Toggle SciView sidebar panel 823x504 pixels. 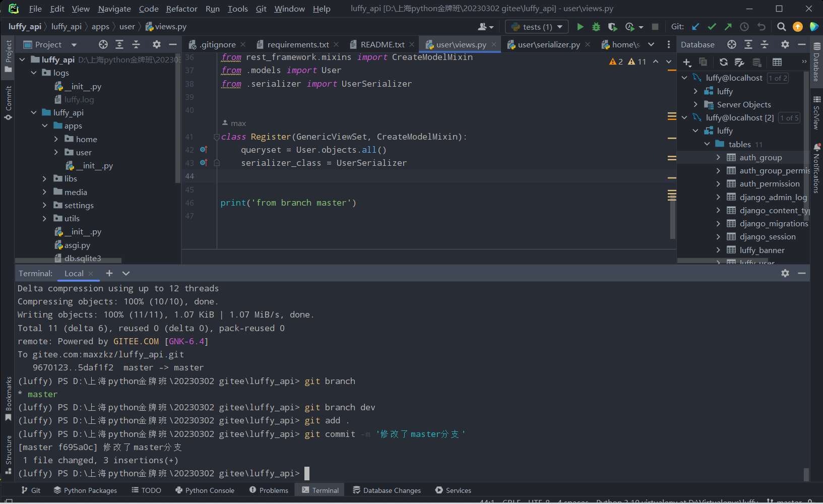[816, 112]
